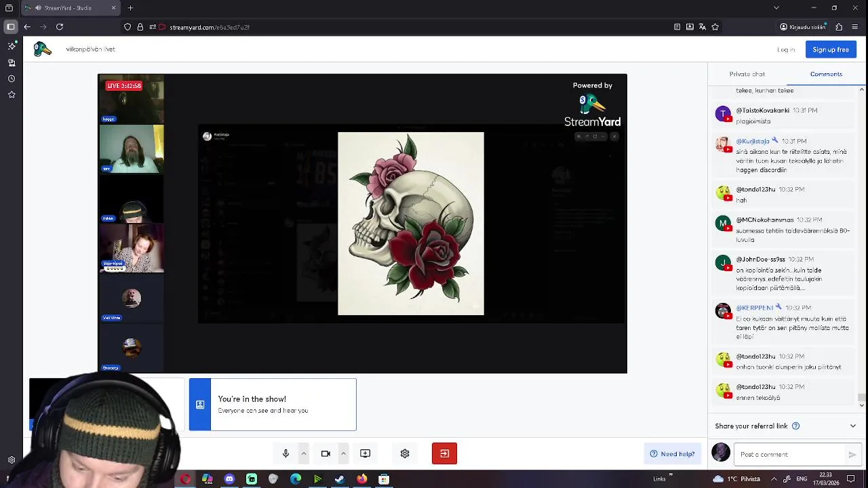
Task: Click the browser back arrow
Action: (26, 27)
